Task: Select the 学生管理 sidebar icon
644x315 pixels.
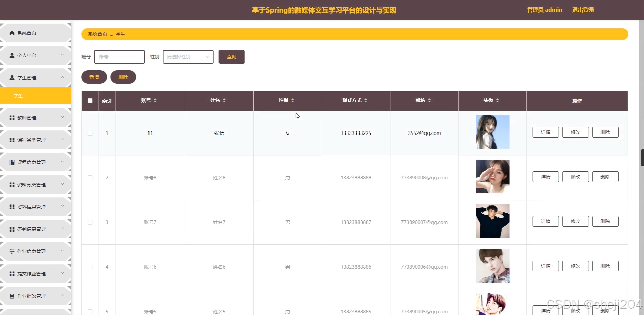Action: point(12,77)
